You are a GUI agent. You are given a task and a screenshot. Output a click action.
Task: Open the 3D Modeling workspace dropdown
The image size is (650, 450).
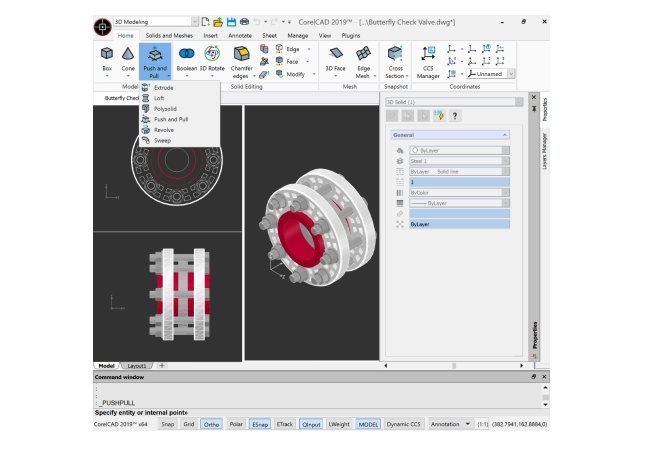[194, 22]
